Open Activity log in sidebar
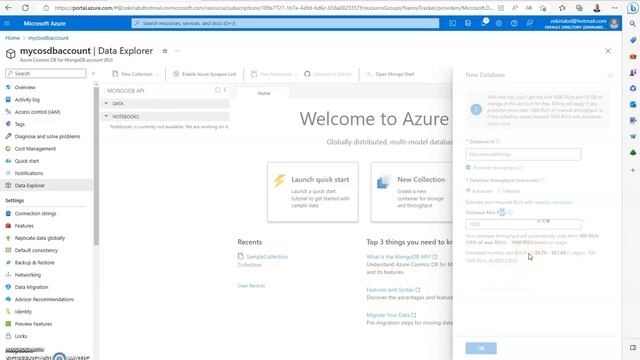This screenshot has width=640, height=360. coord(27,100)
